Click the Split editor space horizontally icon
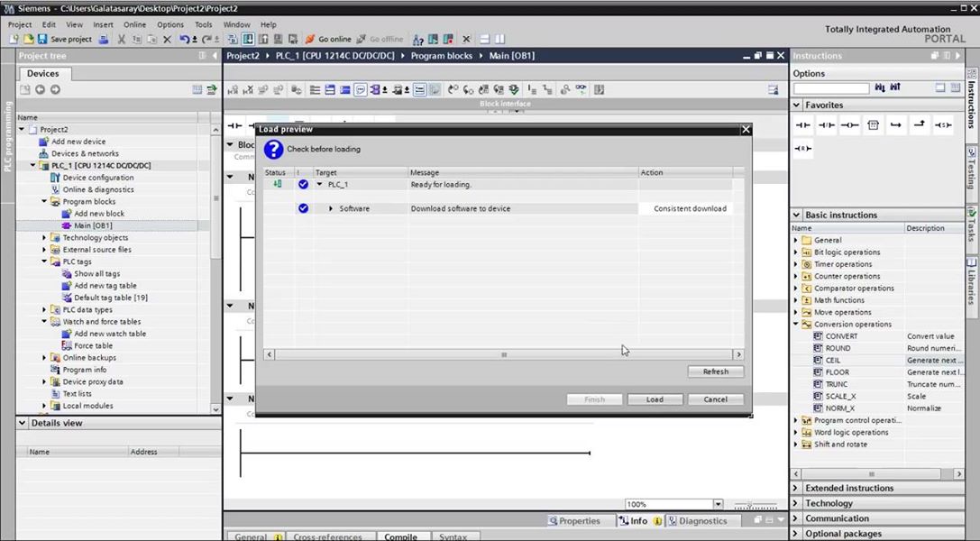Viewport: 980px width, 541px height. (x=484, y=40)
